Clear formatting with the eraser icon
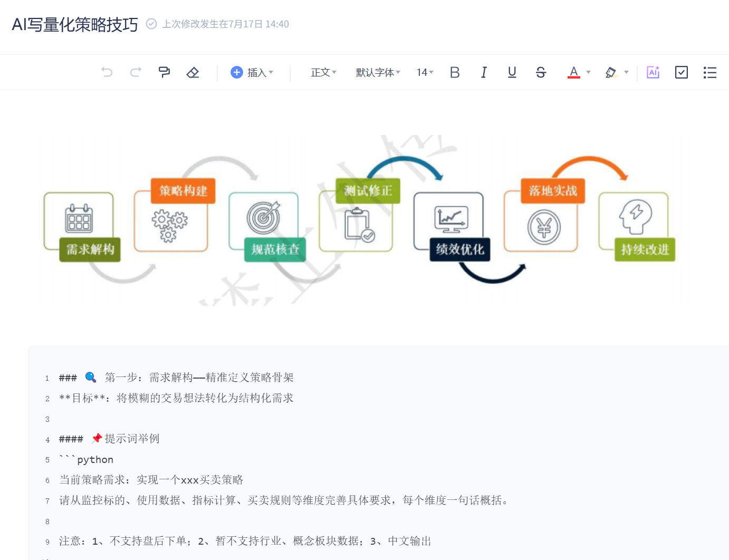Viewport: 729px width, 560px height. tap(193, 72)
